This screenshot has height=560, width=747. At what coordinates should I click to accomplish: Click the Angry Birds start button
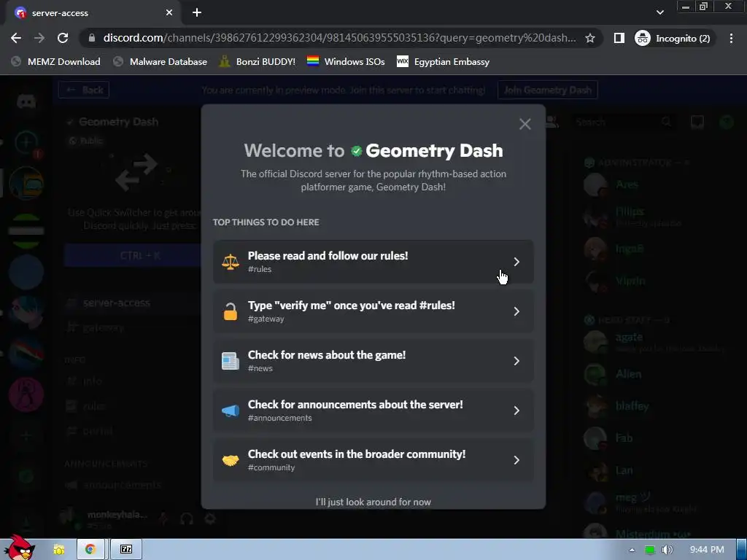point(19,548)
